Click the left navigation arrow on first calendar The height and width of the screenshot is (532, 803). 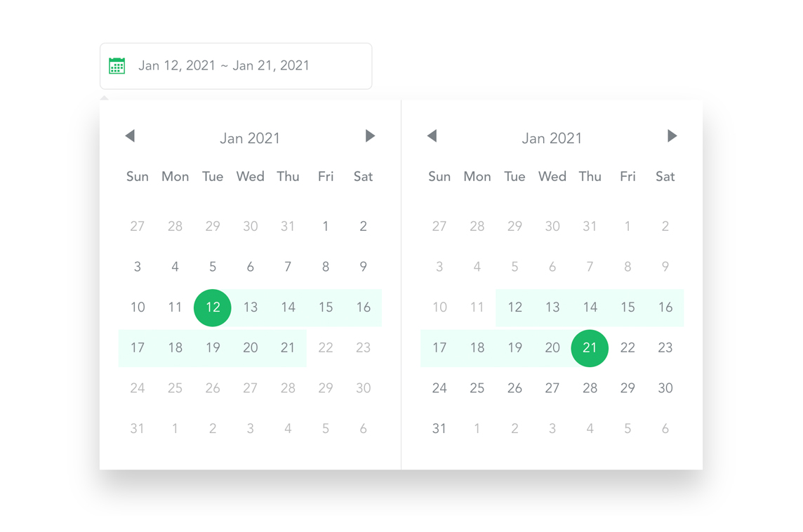130,137
